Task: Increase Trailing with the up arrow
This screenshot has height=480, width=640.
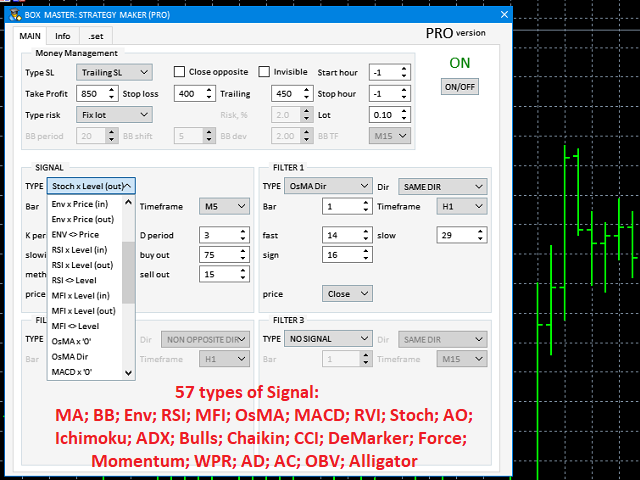Action: pos(307,90)
